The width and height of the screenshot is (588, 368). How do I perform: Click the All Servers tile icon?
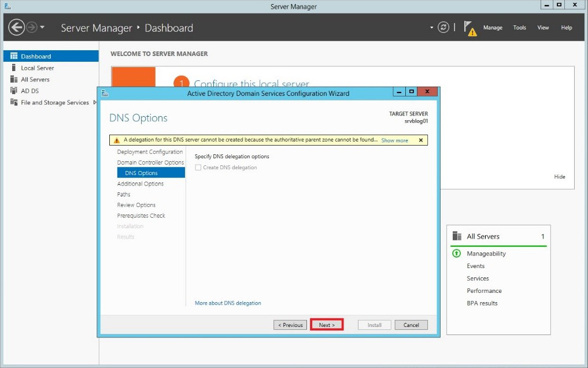click(x=457, y=236)
